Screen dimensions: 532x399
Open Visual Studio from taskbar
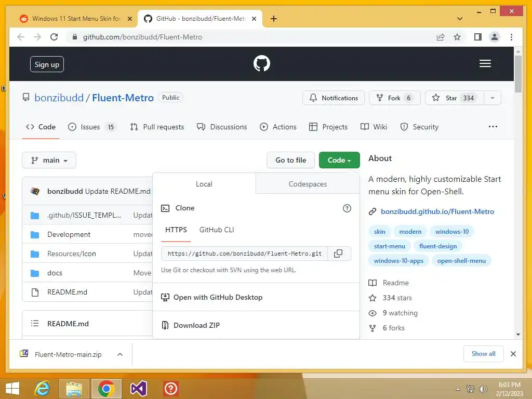[138, 389]
